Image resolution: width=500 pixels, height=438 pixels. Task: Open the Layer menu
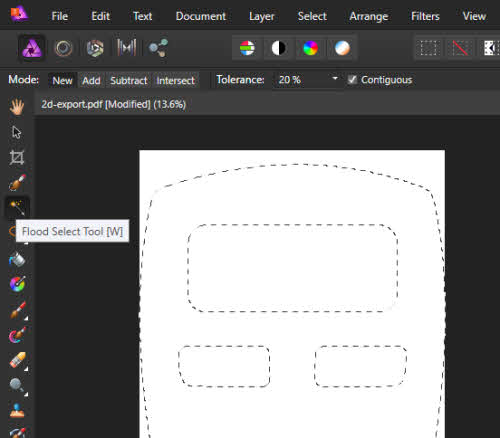(x=262, y=16)
